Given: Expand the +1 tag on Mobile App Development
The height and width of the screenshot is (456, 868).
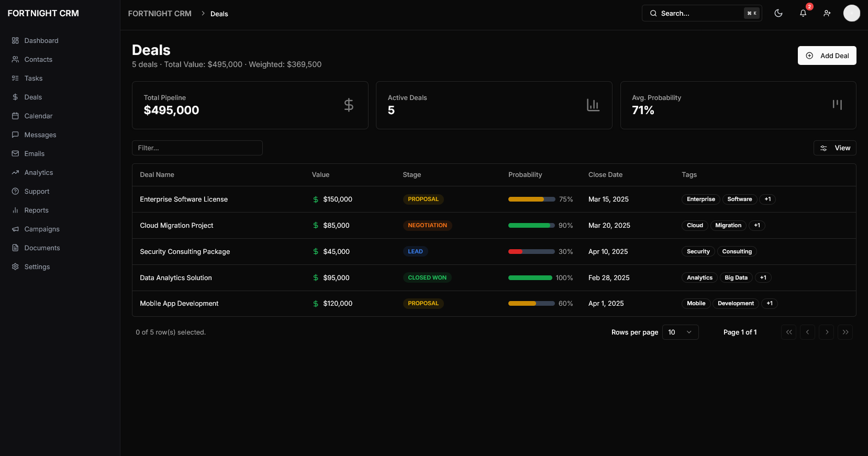Looking at the screenshot, I should pyautogui.click(x=770, y=304).
